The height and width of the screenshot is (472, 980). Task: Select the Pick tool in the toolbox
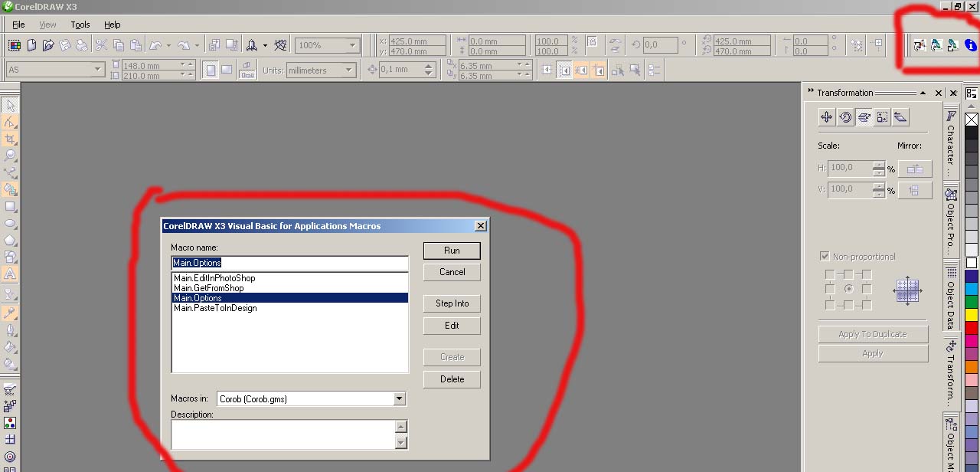click(10, 106)
